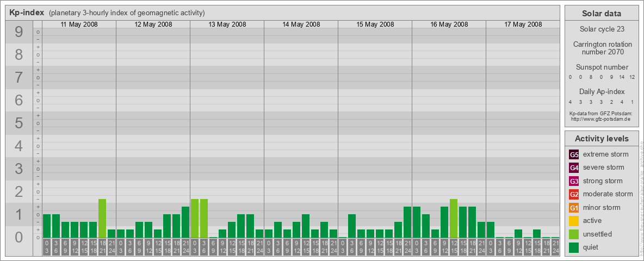Click the light green unsettled swatch
Screen dimensions: 644x261
click(x=574, y=234)
